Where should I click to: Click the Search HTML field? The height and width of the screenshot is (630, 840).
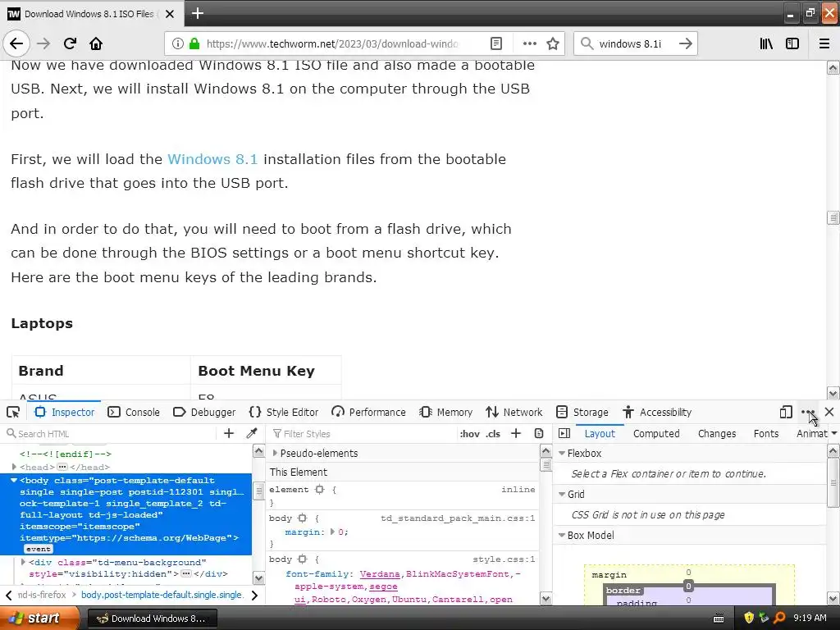tap(112, 433)
